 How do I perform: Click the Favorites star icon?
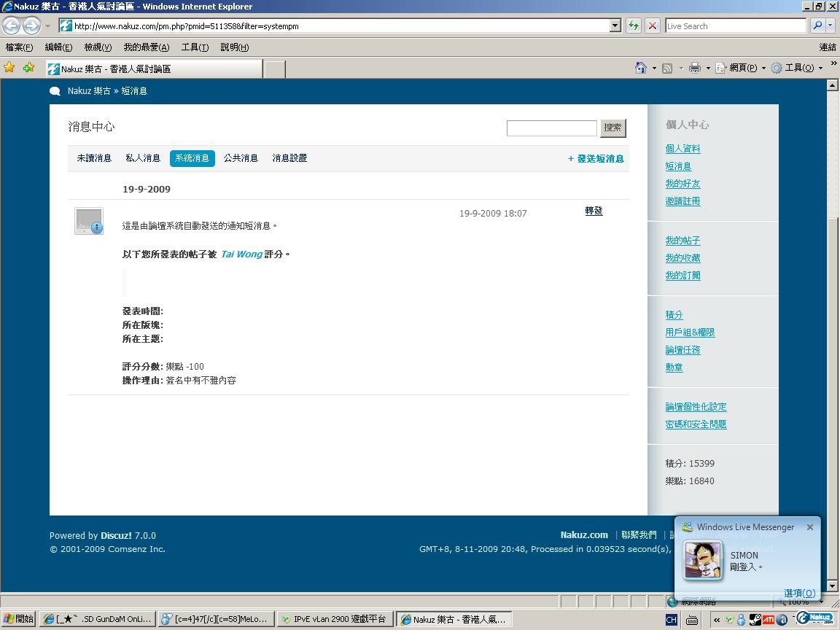point(9,68)
